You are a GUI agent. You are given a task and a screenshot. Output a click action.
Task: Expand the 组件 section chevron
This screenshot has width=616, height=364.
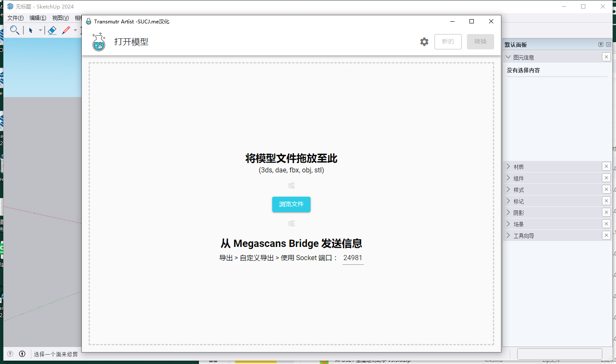[x=508, y=178]
